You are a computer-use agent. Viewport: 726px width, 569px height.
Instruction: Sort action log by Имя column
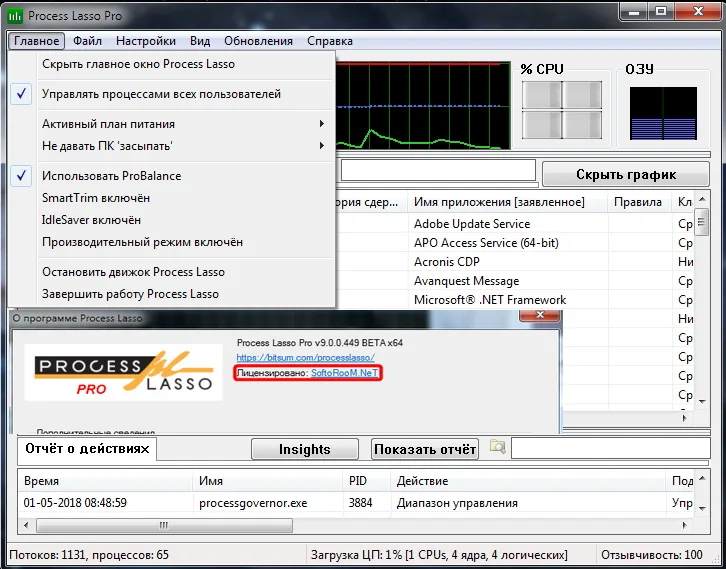(x=269, y=481)
